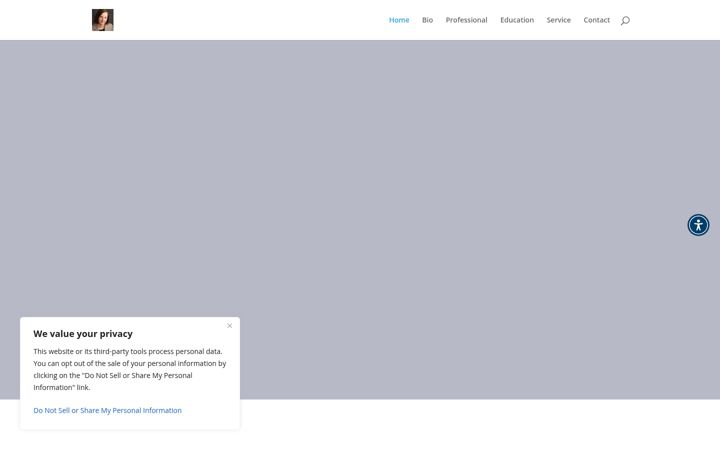The image size is (720, 450).
Task: Open the Professional menu item
Action: [467, 20]
